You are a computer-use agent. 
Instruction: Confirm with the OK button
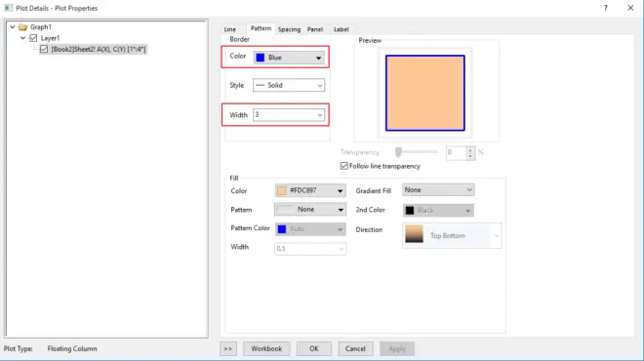pos(314,348)
